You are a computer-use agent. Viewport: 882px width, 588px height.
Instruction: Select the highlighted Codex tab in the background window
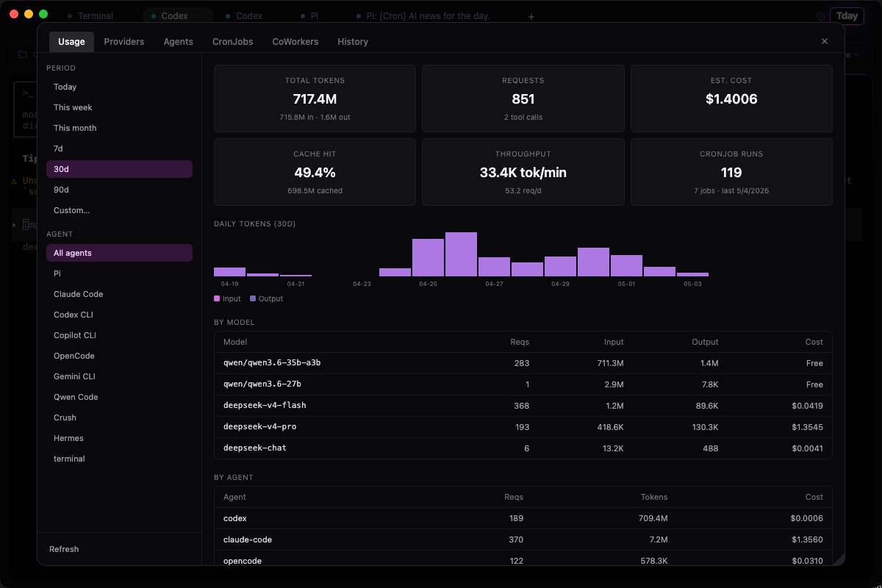click(178, 16)
